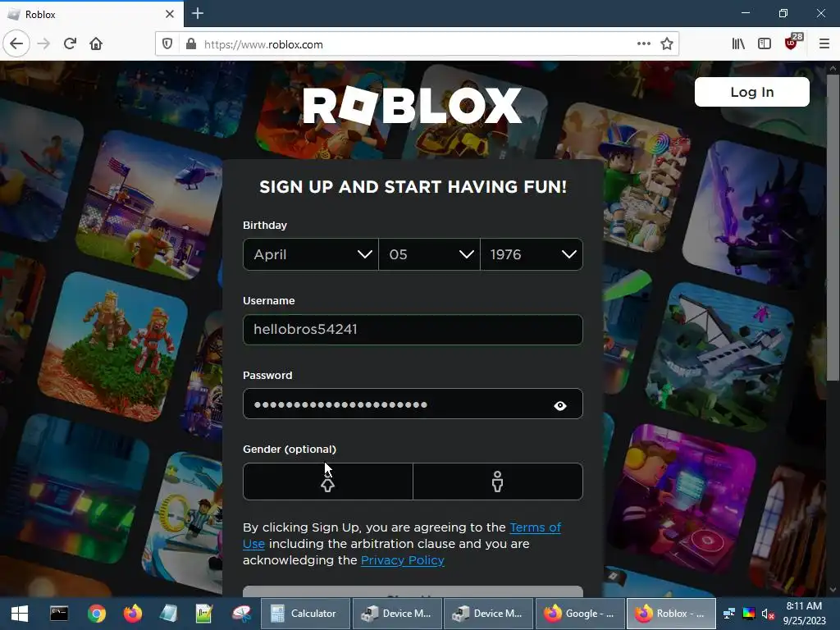Launch Firefox pinned taskbar icon
840x630 pixels.
pos(133,614)
